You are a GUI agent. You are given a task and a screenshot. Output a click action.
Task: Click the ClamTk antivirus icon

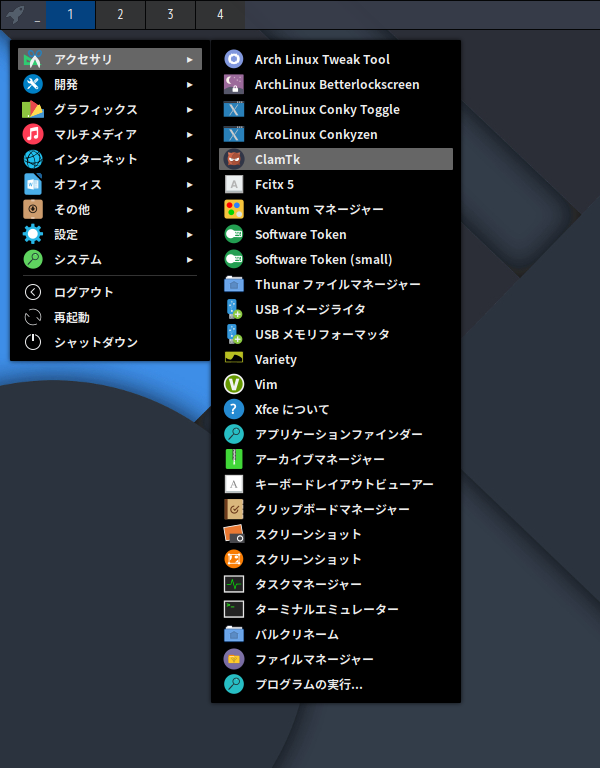[234, 159]
